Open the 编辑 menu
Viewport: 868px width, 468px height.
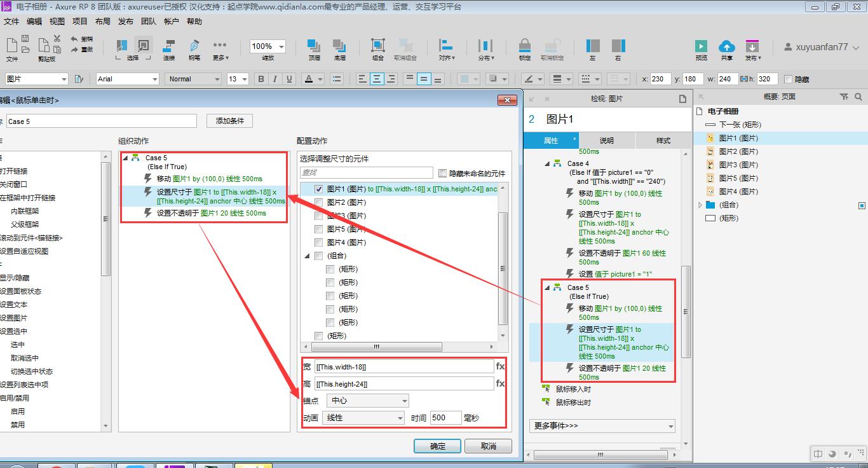34,22
